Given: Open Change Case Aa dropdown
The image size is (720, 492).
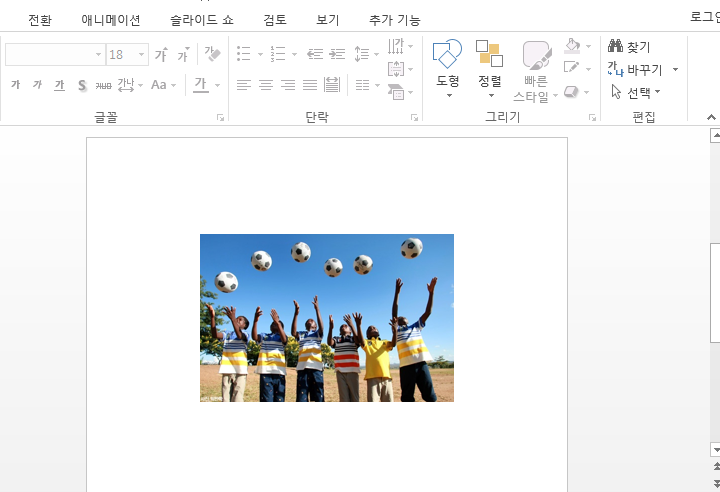Looking at the screenshot, I should coord(163,85).
